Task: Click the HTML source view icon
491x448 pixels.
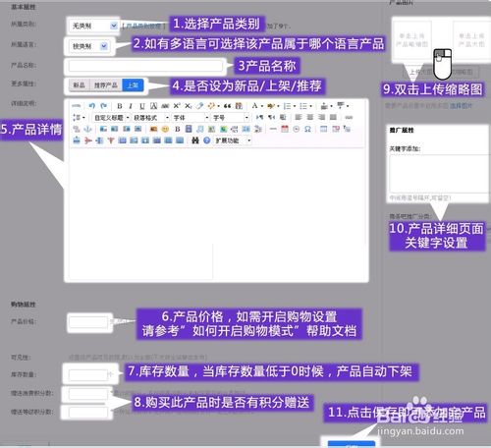Action: [x=77, y=106]
